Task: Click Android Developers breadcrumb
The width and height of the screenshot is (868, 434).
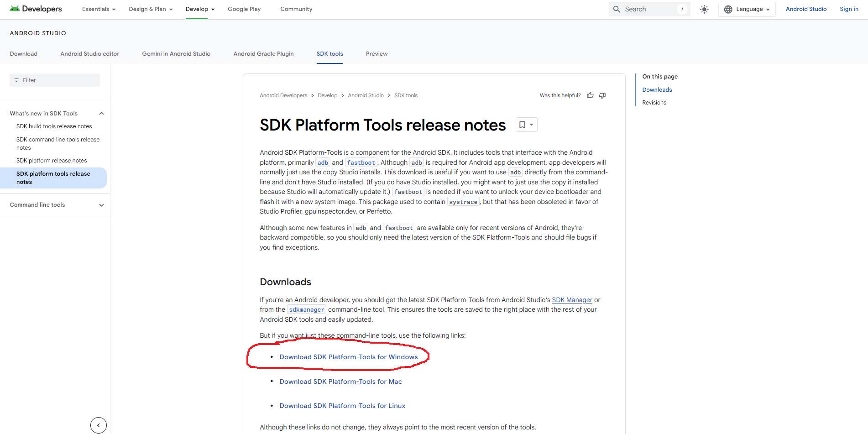Action: pos(283,95)
